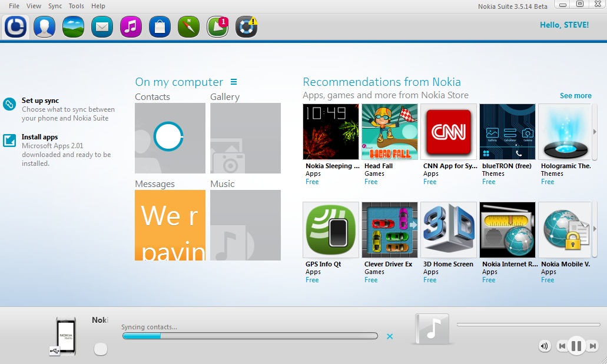Open the software updates icon with badge
The image size is (607, 364).
pos(218,26)
